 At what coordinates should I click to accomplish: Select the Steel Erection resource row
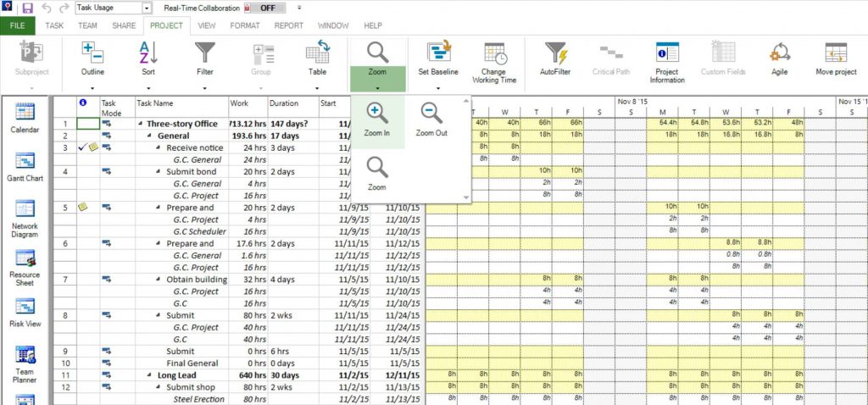(x=198, y=399)
